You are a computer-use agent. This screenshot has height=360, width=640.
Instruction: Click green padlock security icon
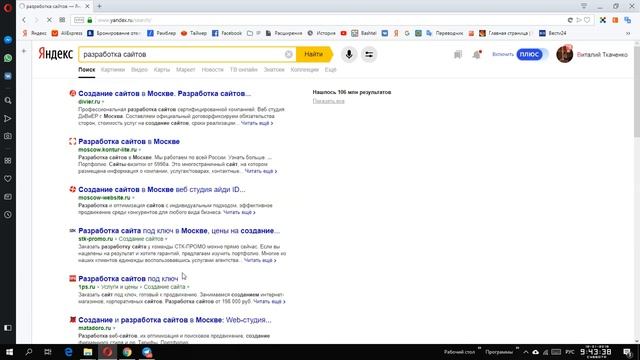click(90, 20)
